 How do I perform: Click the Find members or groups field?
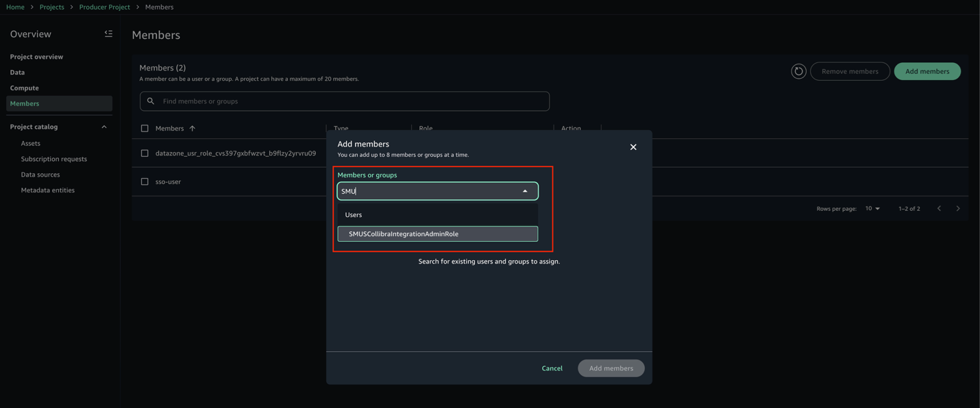click(x=345, y=101)
